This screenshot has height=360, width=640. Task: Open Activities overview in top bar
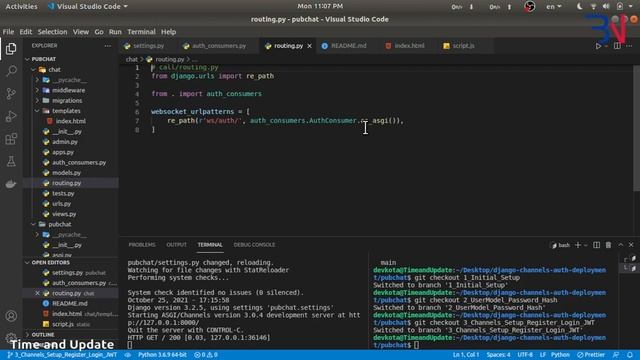pos(21,7)
